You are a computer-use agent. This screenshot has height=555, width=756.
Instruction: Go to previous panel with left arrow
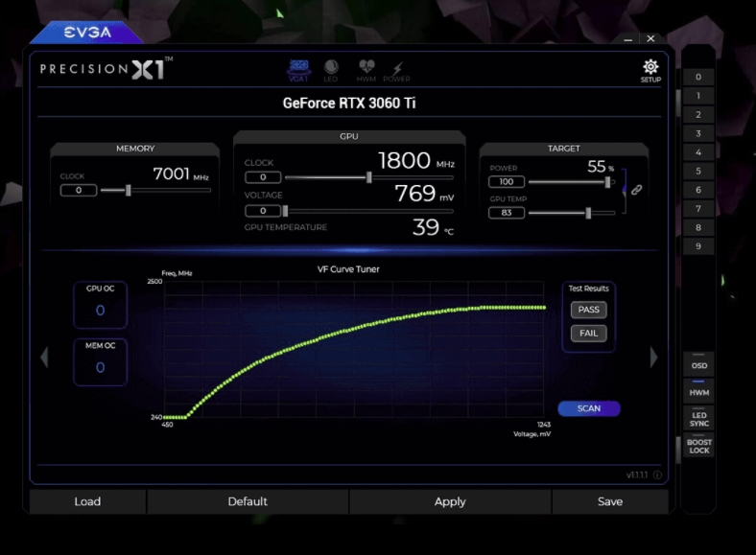[43, 358]
